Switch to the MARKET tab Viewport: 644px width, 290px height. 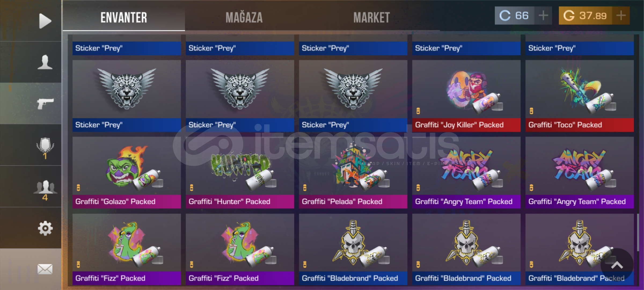371,18
